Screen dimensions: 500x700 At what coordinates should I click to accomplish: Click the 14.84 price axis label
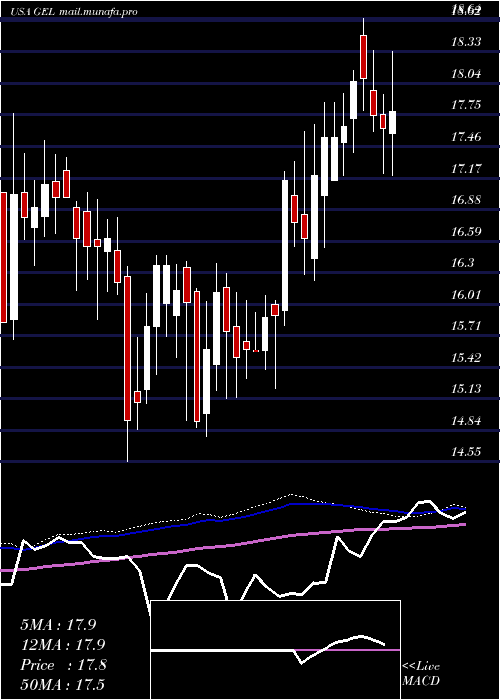tap(466, 421)
